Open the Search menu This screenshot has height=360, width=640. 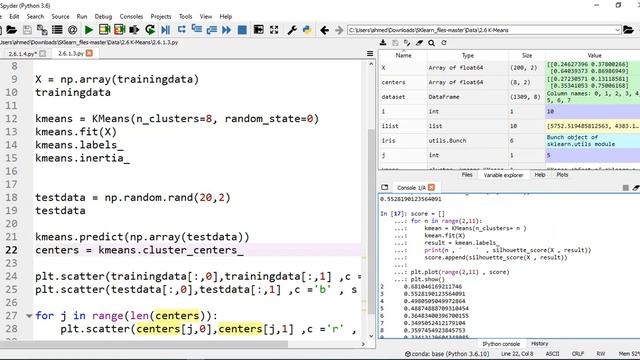(36, 16)
